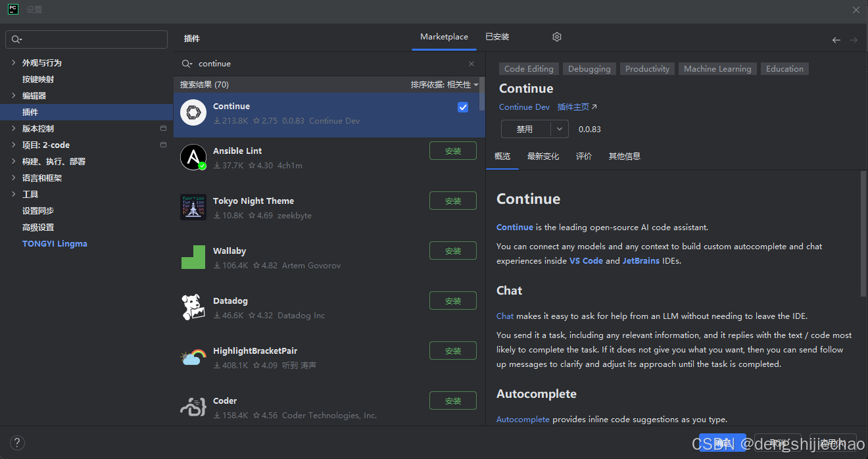Select TONGYI Lingma in settings tree

(55, 243)
